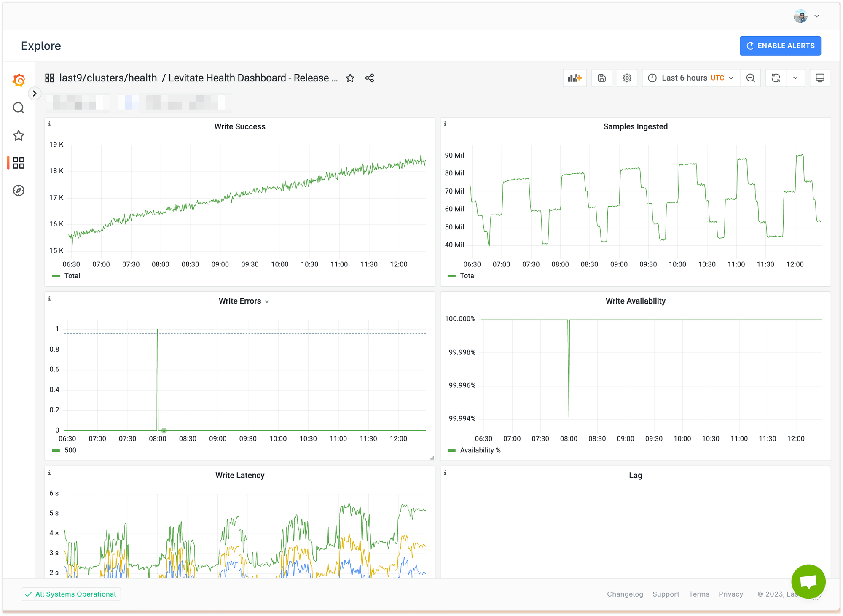Image resolution: width=843 pixels, height=616 pixels.
Task: Click the ENABLE ALERTS button
Action: [780, 46]
